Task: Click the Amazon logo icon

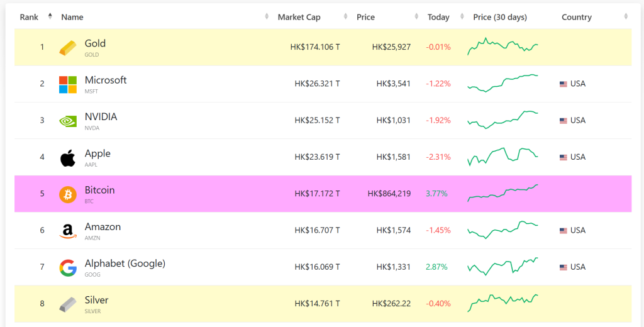Action: (68, 231)
